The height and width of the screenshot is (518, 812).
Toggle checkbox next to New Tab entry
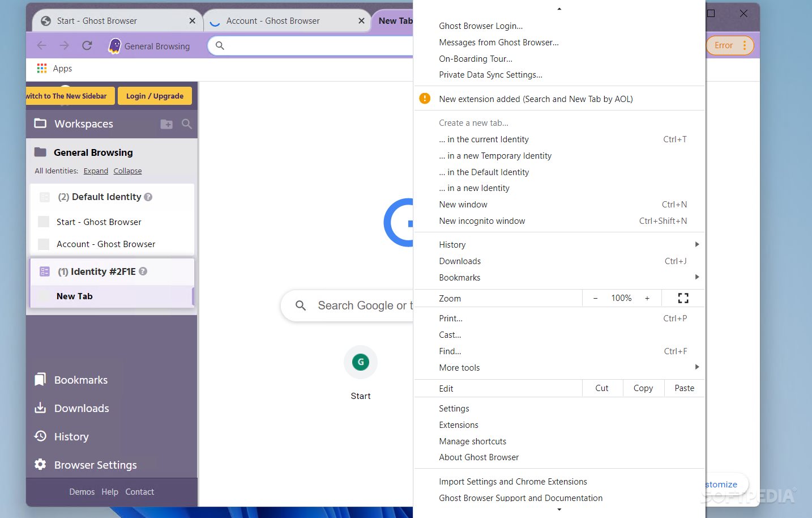(x=44, y=296)
